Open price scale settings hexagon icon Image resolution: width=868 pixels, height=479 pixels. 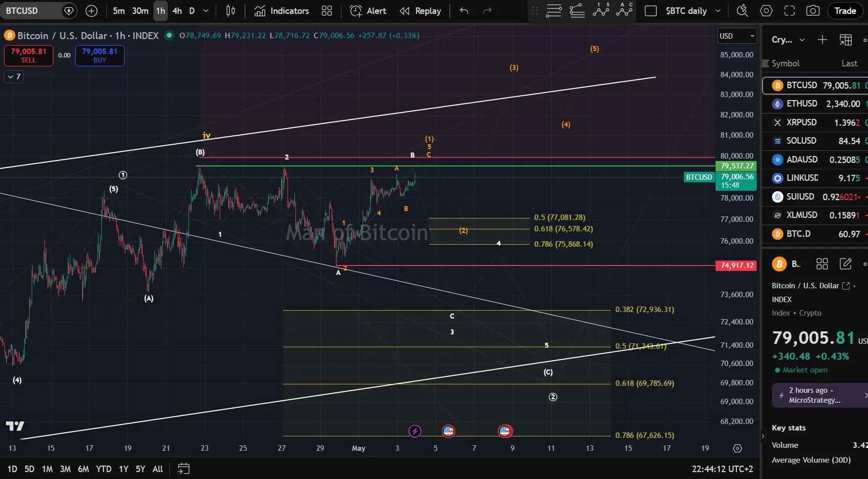(x=737, y=448)
